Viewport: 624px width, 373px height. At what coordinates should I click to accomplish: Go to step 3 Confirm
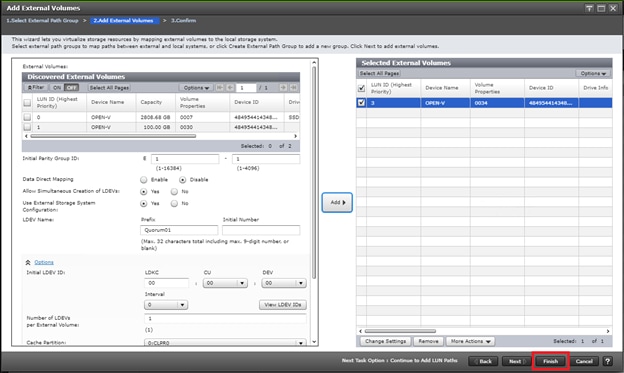pyautogui.click(x=183, y=20)
